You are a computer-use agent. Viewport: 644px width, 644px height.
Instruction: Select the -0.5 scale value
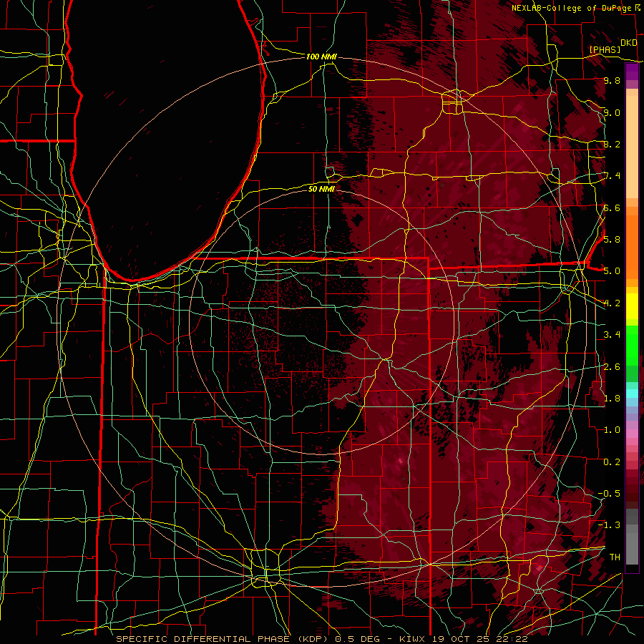coord(609,494)
